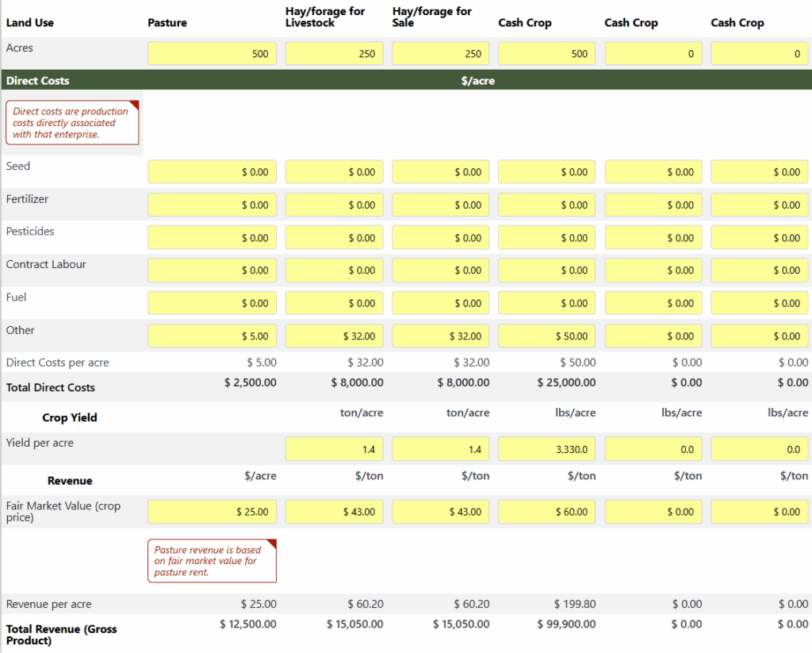Click the red corner marker on Direct costs note
The width and height of the screenshot is (812, 653).
click(134, 106)
